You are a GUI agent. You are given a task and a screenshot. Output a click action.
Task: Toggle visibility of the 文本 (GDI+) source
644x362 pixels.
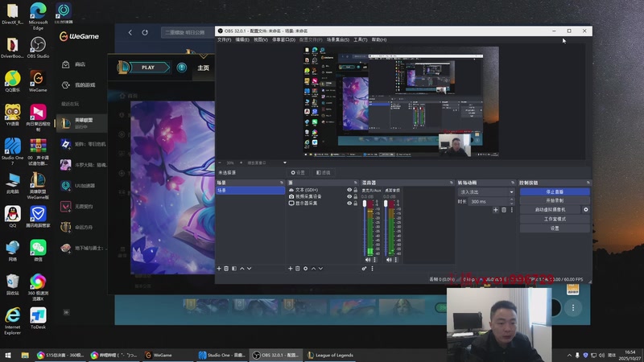pyautogui.click(x=349, y=190)
